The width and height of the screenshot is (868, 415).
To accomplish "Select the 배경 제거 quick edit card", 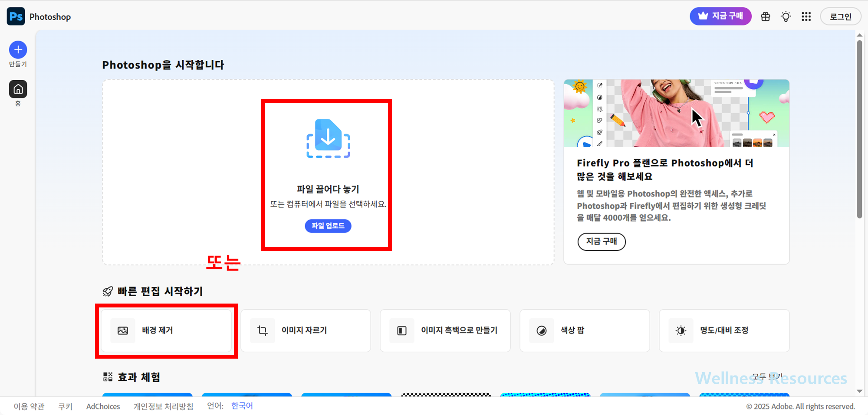I will pyautogui.click(x=166, y=330).
